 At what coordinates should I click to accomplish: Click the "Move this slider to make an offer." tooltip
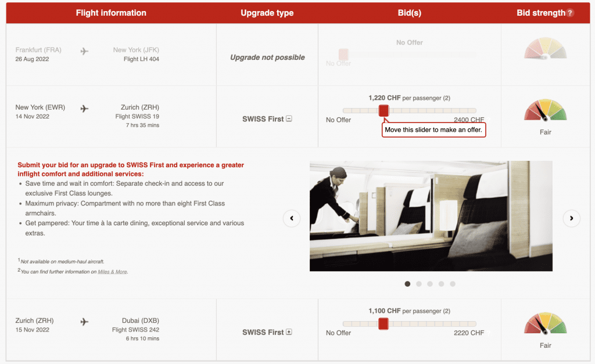pyautogui.click(x=433, y=129)
